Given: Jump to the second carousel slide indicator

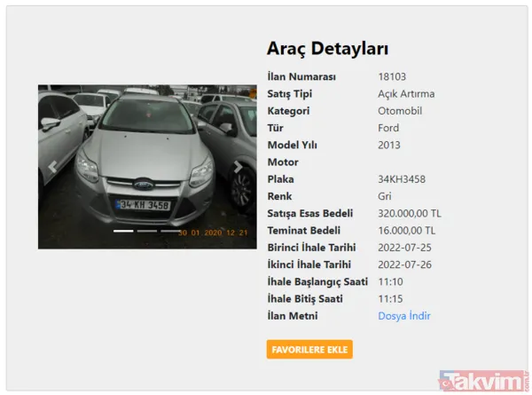Looking at the screenshot, I should (x=147, y=231).
